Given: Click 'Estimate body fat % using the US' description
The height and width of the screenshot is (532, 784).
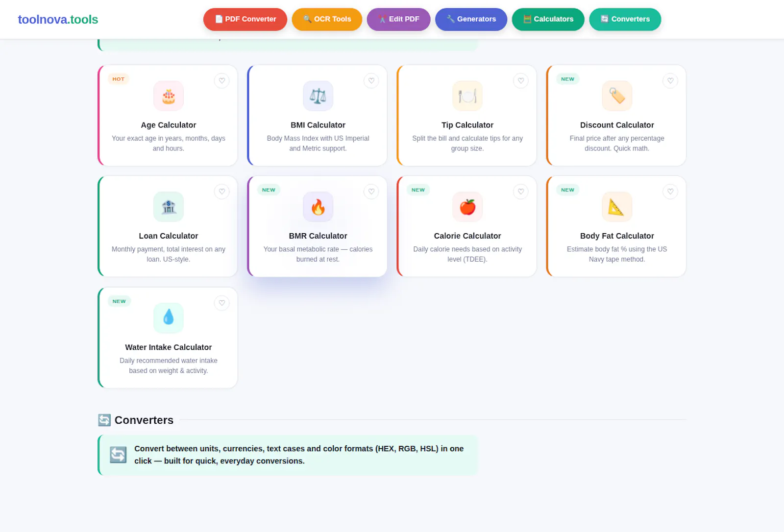Looking at the screenshot, I should coord(617,254).
